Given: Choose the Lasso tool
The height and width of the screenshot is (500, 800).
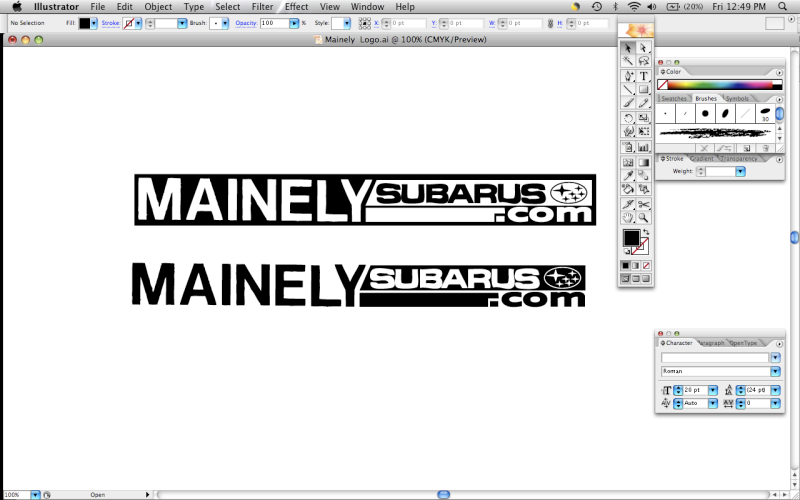Looking at the screenshot, I should pos(643,61).
